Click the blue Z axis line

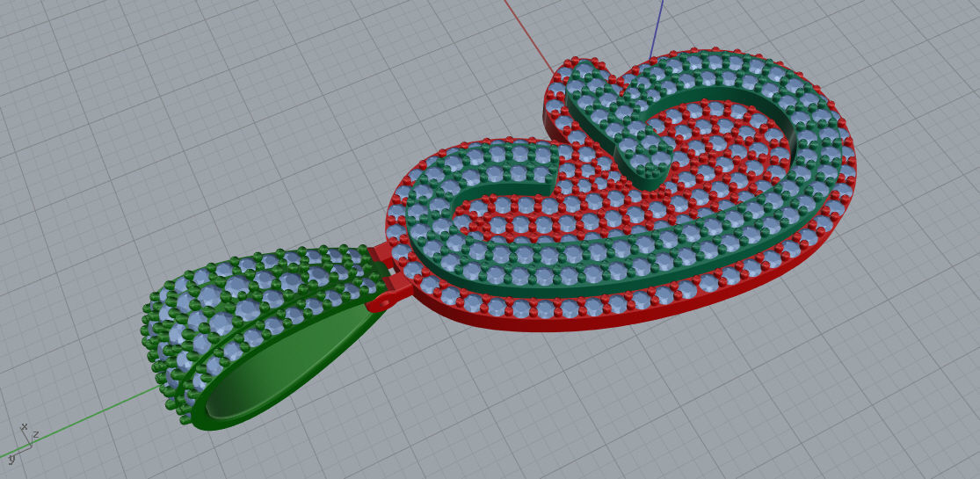click(x=657, y=28)
